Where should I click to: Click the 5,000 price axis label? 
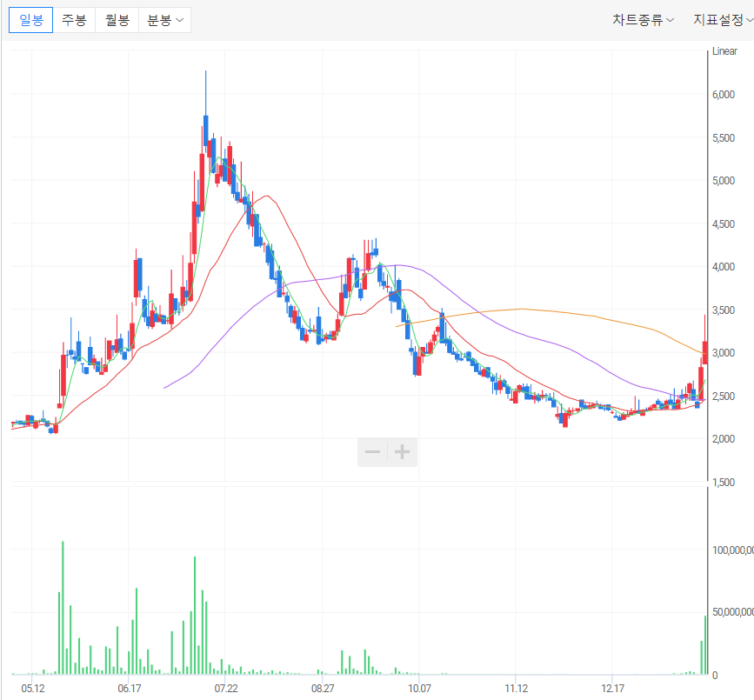click(x=724, y=181)
